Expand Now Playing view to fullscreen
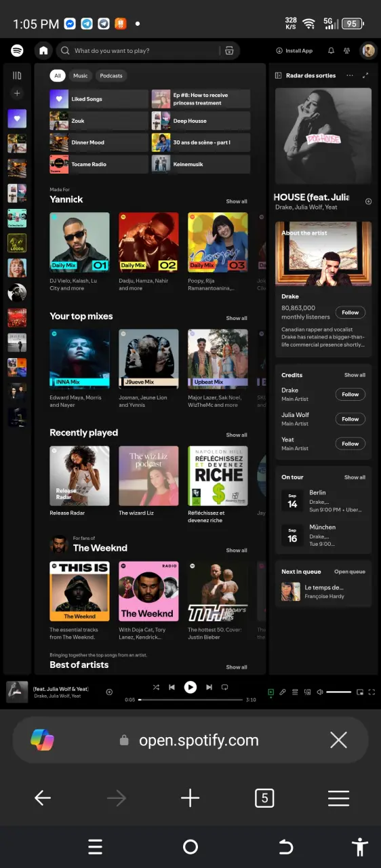Screen dimensions: 381x868 [x=366, y=75]
